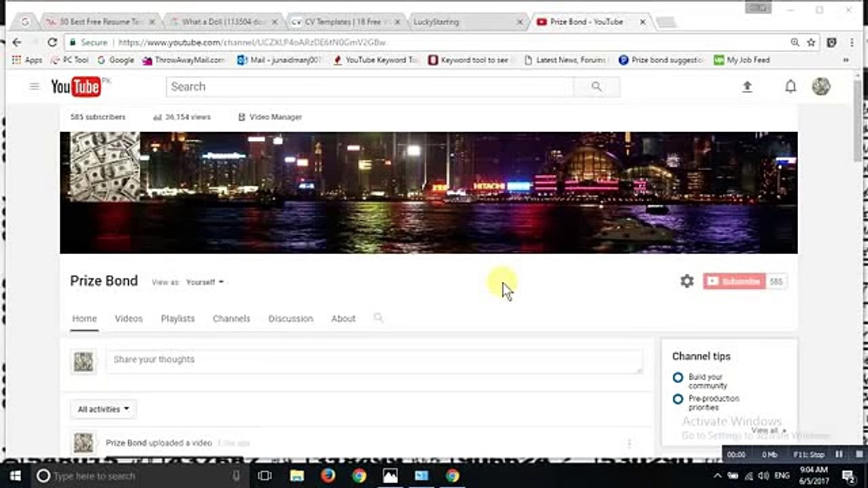Open the account avatar menu

[x=821, y=86]
